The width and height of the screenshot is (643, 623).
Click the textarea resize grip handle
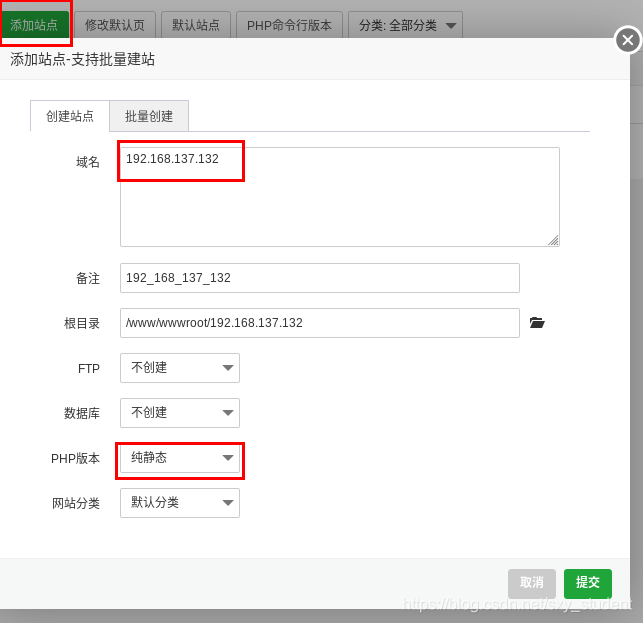click(554, 240)
